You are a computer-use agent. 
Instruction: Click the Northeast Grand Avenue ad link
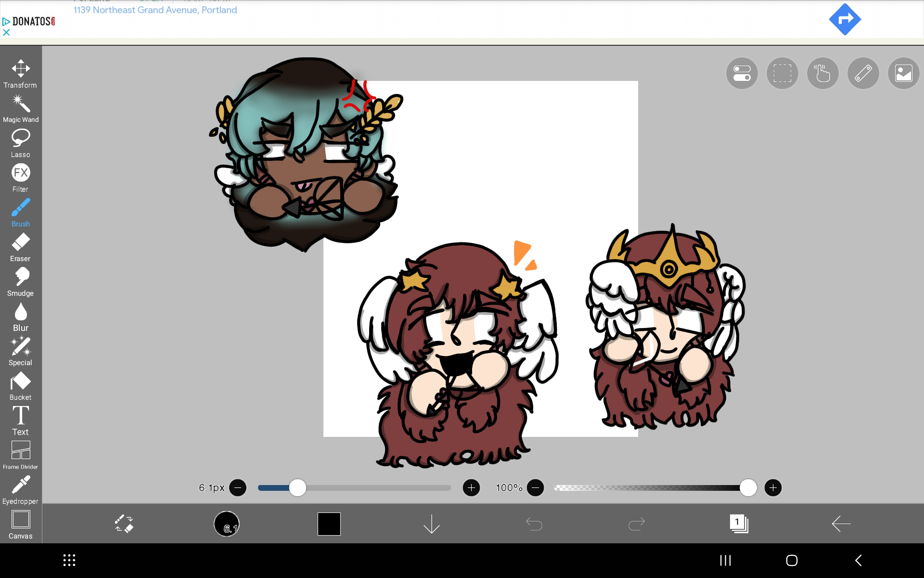tap(155, 10)
